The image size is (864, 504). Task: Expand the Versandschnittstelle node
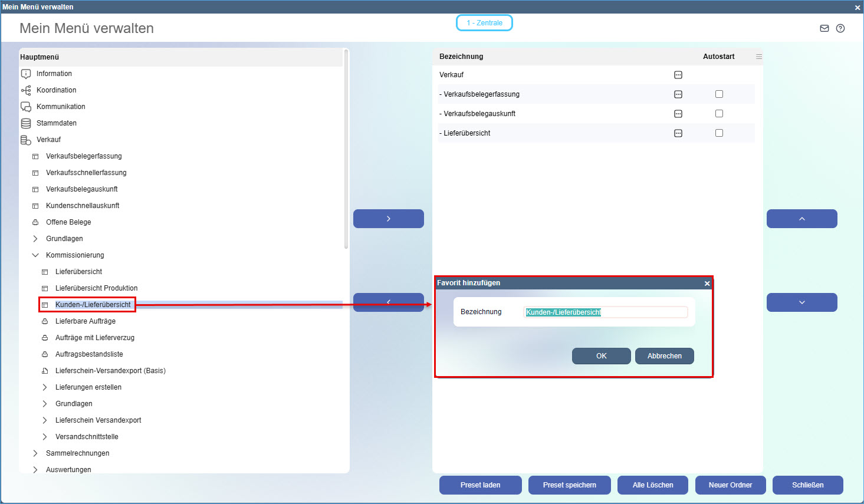[x=45, y=437]
